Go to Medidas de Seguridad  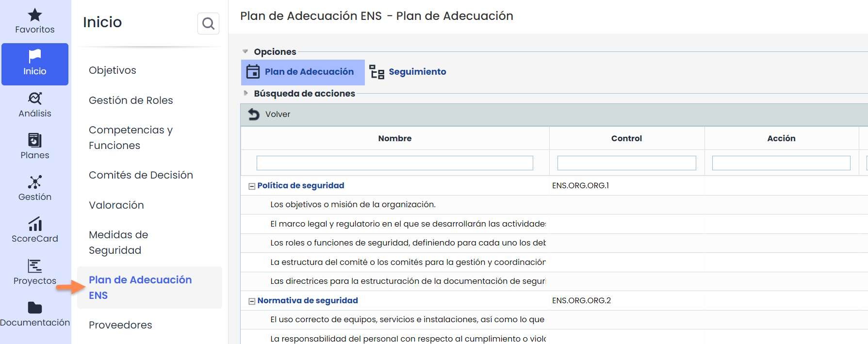point(118,242)
